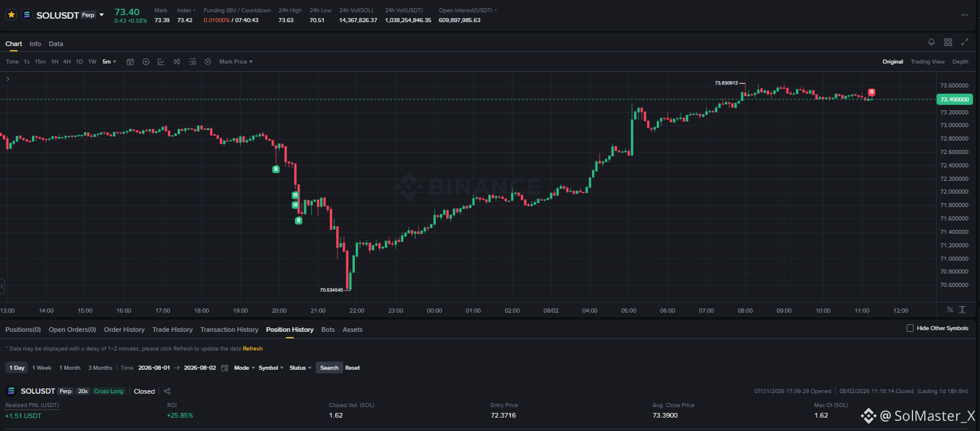Switch to the Trade History tab

pyautogui.click(x=172, y=330)
